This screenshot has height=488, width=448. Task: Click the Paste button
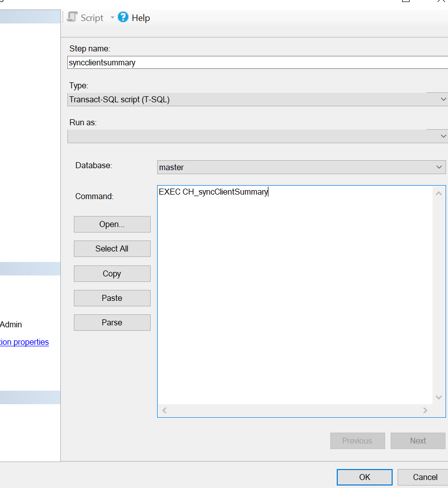coord(112,298)
